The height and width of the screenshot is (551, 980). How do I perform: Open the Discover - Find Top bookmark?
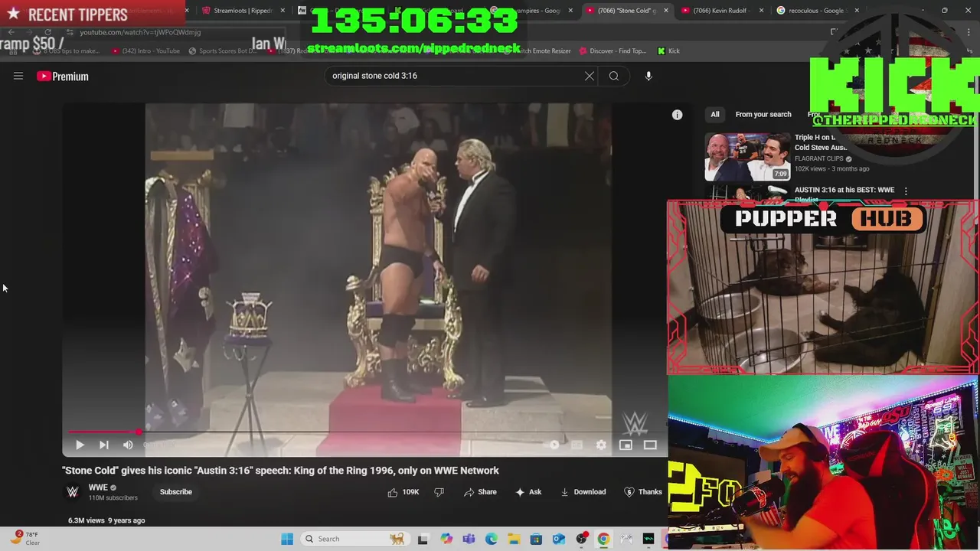(612, 51)
